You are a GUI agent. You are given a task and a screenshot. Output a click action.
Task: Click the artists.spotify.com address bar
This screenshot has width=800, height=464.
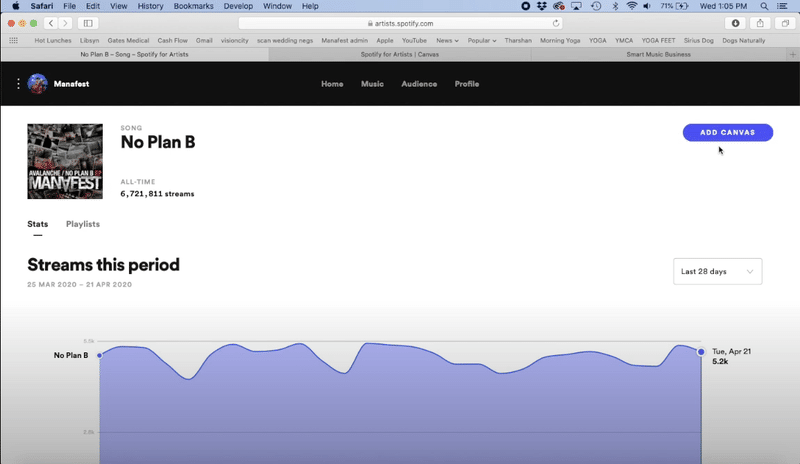click(x=401, y=23)
